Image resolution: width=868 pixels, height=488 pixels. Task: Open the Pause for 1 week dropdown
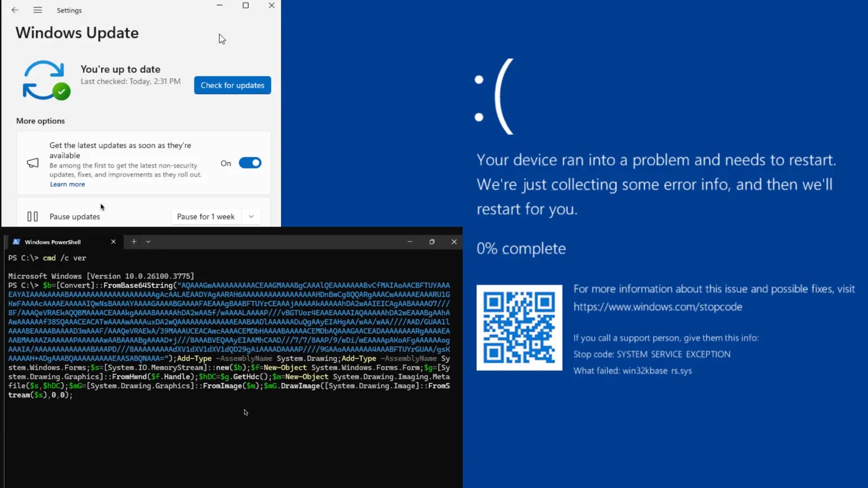[x=206, y=216]
